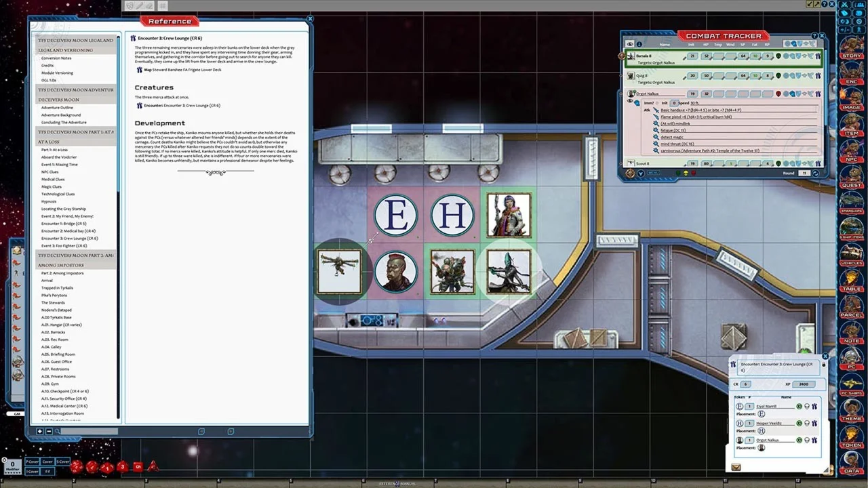Click the Round number field
This screenshot has width=868, height=488.
804,173
